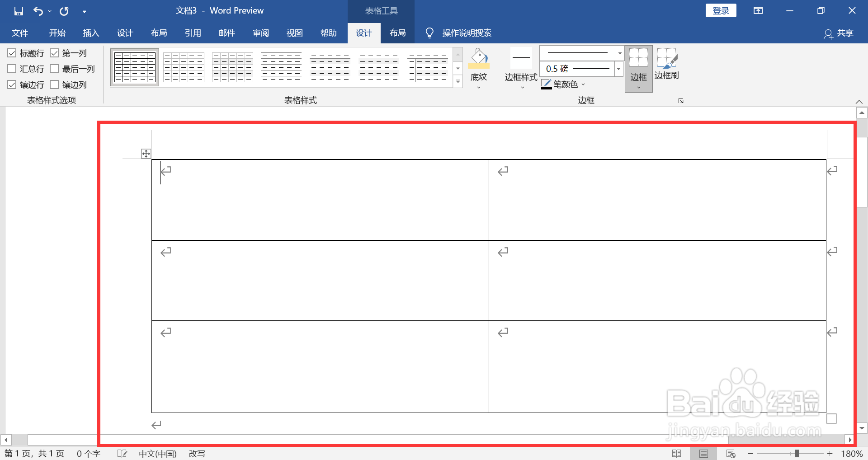
Task: Open the 文件 menu
Action: coord(20,33)
